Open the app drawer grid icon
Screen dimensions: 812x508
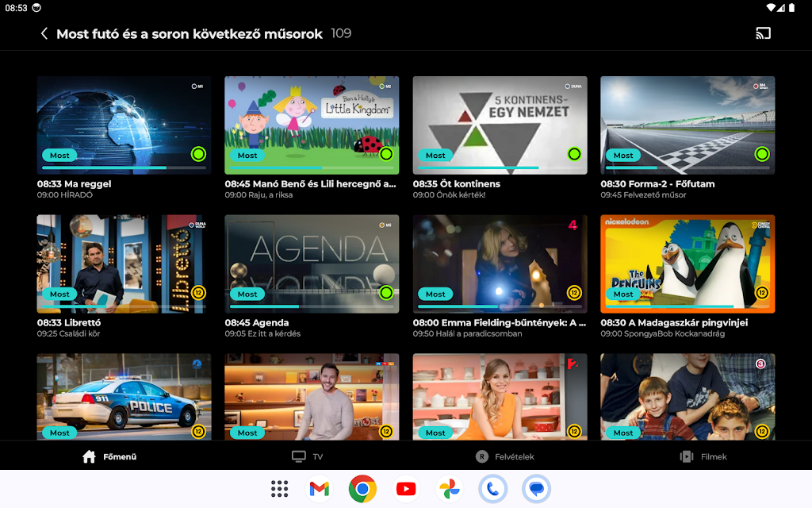279,489
